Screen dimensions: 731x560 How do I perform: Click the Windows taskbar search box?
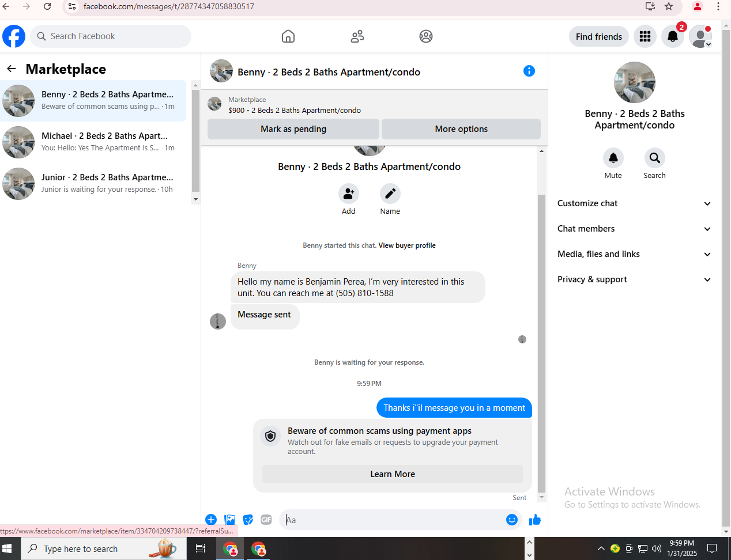click(x=104, y=548)
